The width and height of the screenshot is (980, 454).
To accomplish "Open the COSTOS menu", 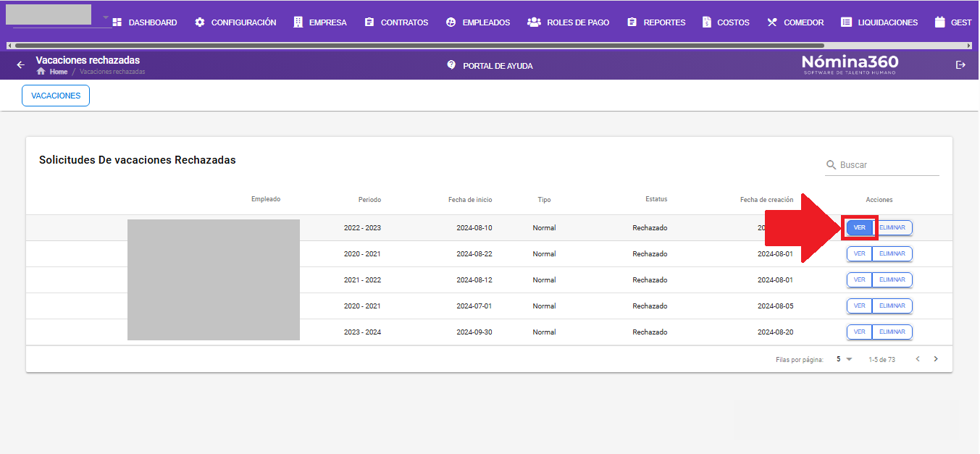I will pos(726,22).
